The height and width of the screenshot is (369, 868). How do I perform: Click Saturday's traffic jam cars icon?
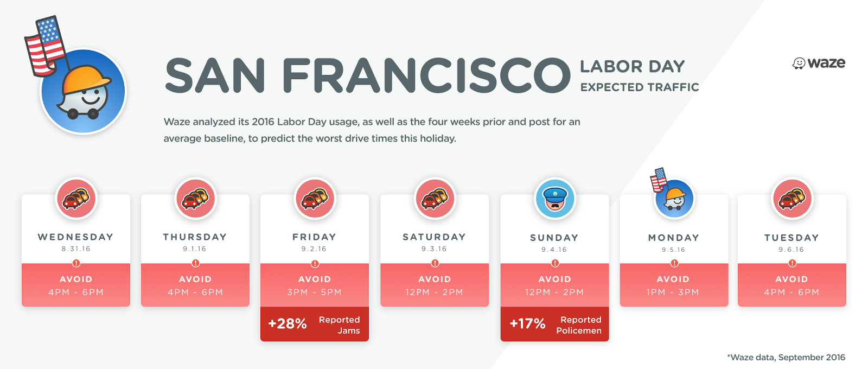tap(435, 199)
